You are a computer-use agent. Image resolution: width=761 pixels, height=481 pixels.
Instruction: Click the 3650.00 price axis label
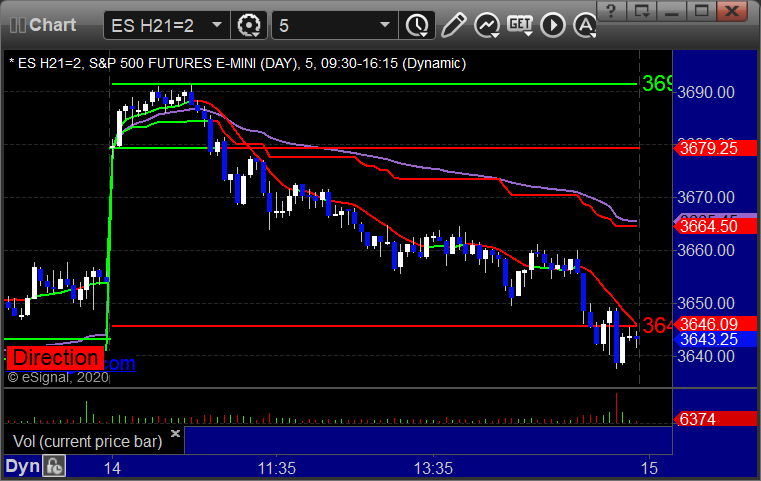coord(706,303)
